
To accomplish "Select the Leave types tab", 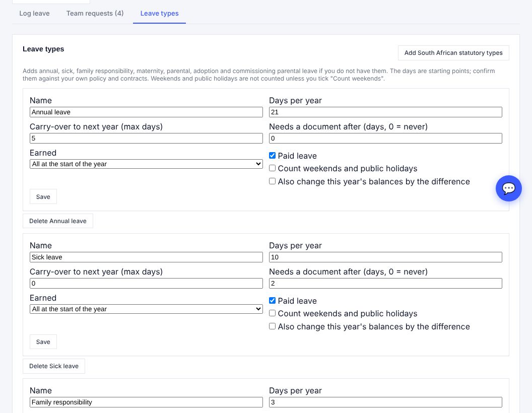I will [160, 14].
